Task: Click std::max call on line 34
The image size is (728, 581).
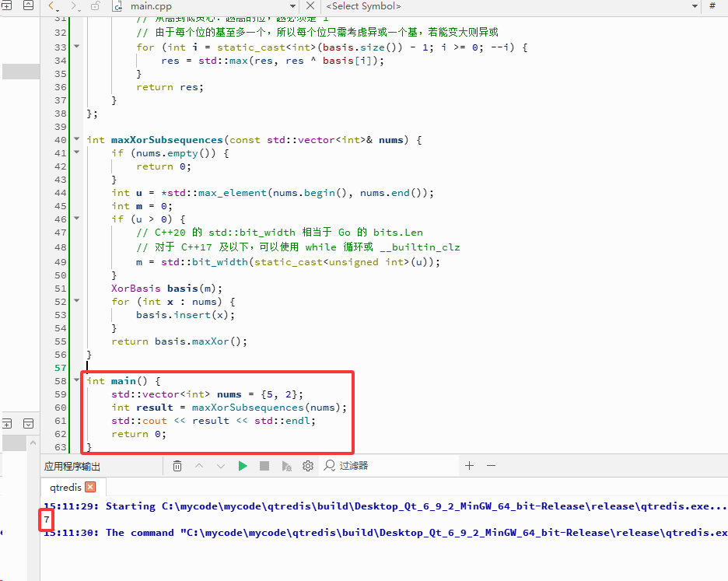Action: pyautogui.click(x=223, y=61)
